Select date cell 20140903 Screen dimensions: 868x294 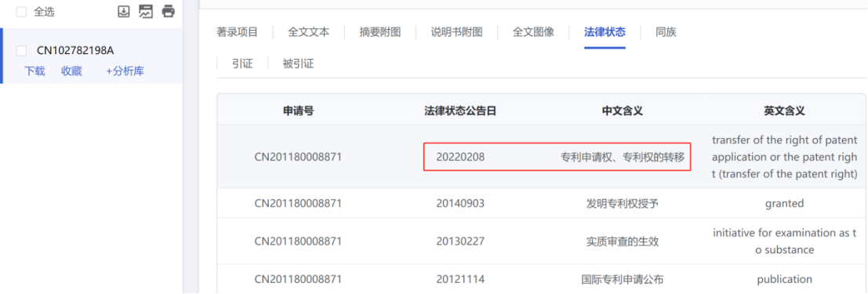[460, 203]
